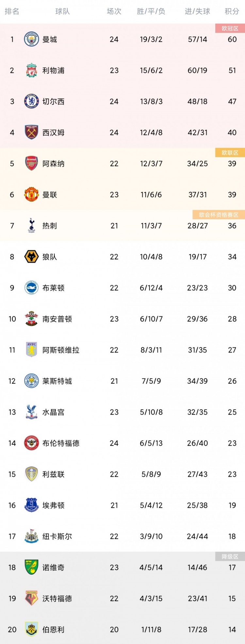Image resolution: width=245 pixels, height=644 pixels.
Task: Select the Chelsea team badge
Action: 32,101
